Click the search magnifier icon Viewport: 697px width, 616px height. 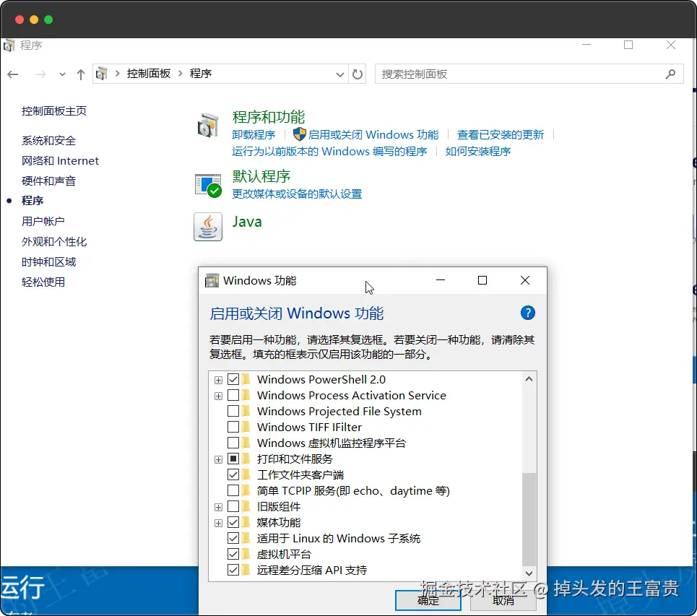pyautogui.click(x=670, y=74)
